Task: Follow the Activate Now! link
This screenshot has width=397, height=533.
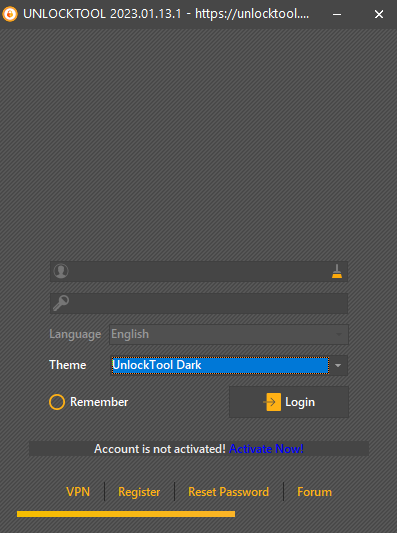Action: [x=266, y=449]
